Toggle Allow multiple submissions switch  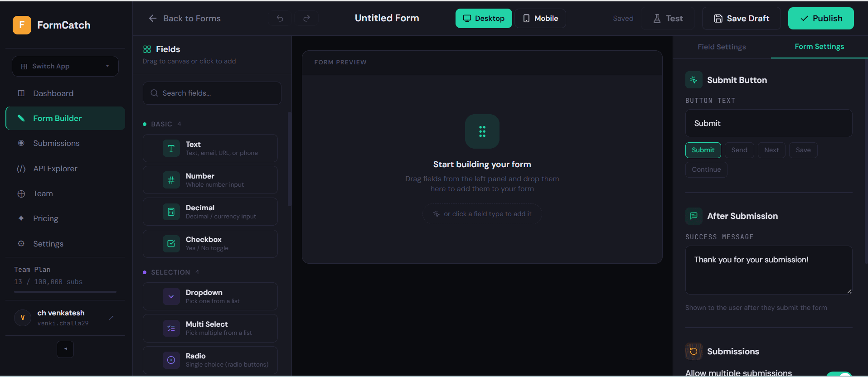tap(839, 374)
